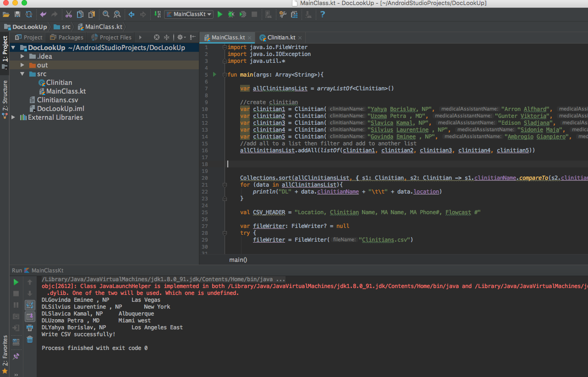
Task: Collapse all tree nodes in Project panel
Action: point(167,38)
